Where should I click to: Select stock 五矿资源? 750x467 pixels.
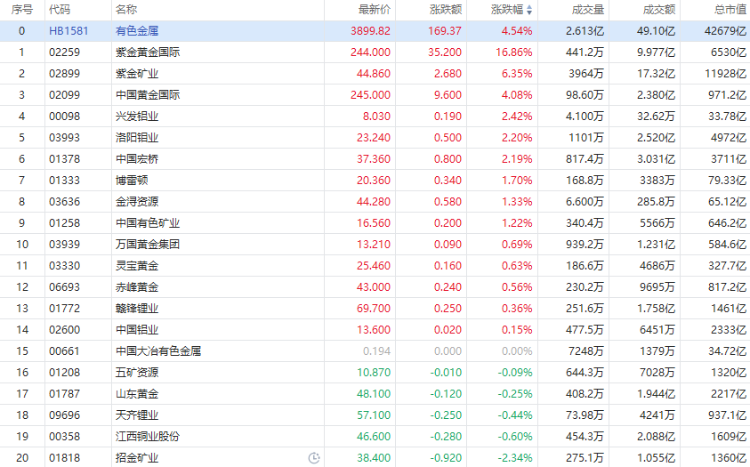coord(137,372)
